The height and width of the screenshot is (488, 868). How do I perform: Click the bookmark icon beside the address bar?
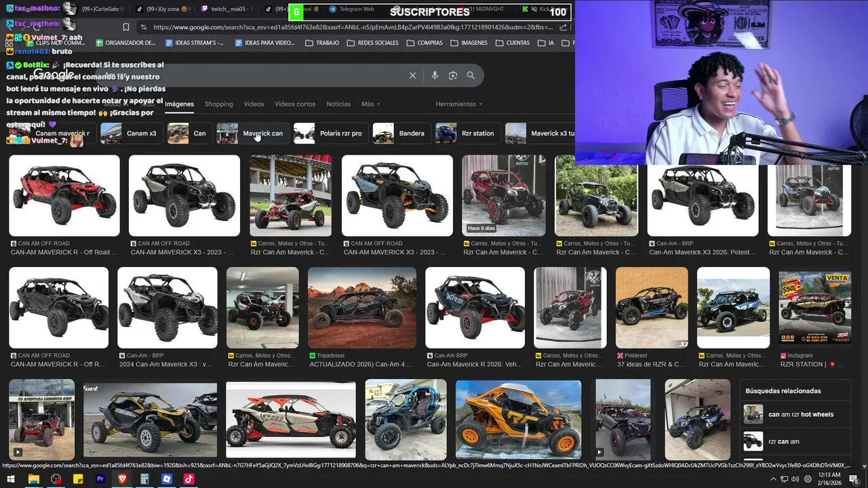(126, 27)
